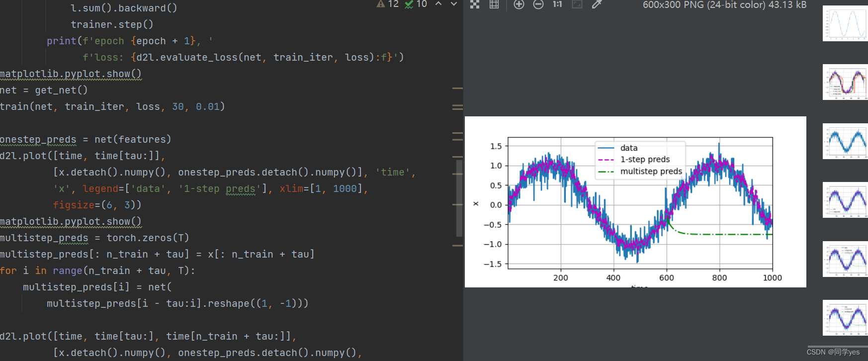This screenshot has width=868, height=361.
Task: Click the line 'train(net, train_iter, loss, 30, 0.01)'
Action: [x=112, y=106]
